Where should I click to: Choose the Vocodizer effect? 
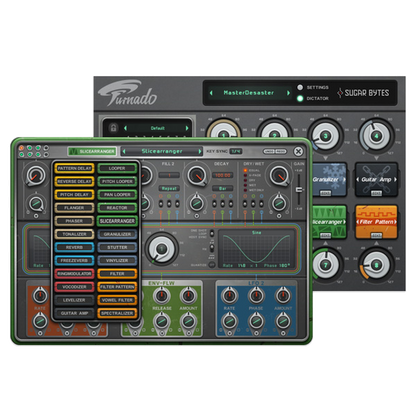[74, 287]
